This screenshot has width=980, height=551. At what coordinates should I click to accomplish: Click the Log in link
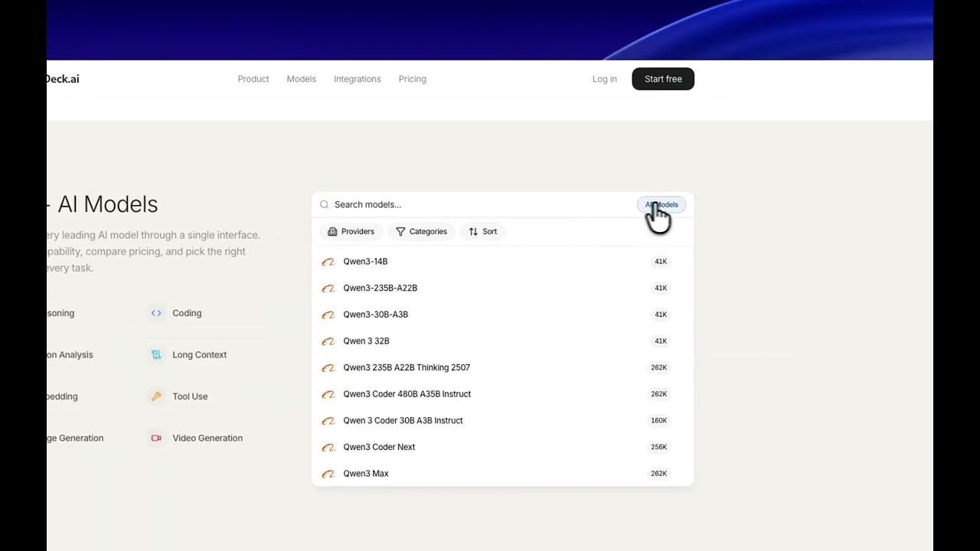tap(605, 79)
